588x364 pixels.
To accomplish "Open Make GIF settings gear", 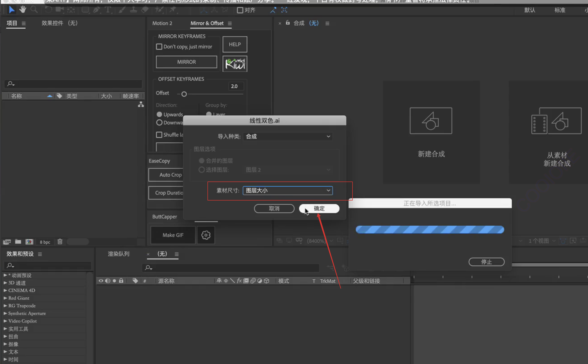I will [206, 235].
